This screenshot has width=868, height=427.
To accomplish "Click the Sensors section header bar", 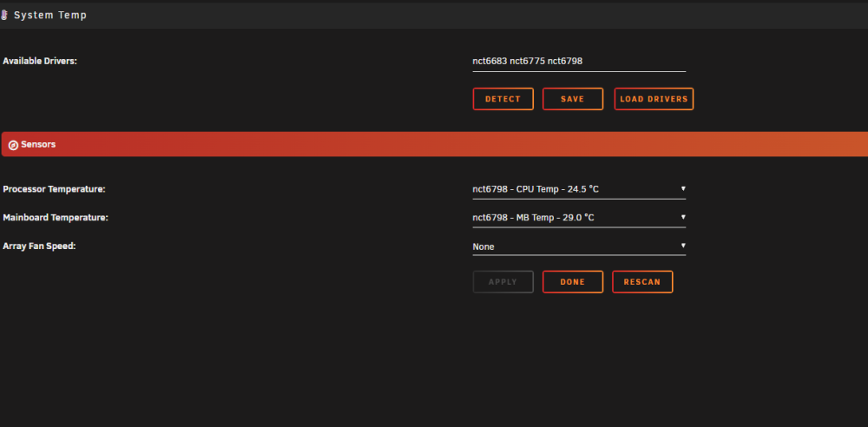I will (435, 144).
